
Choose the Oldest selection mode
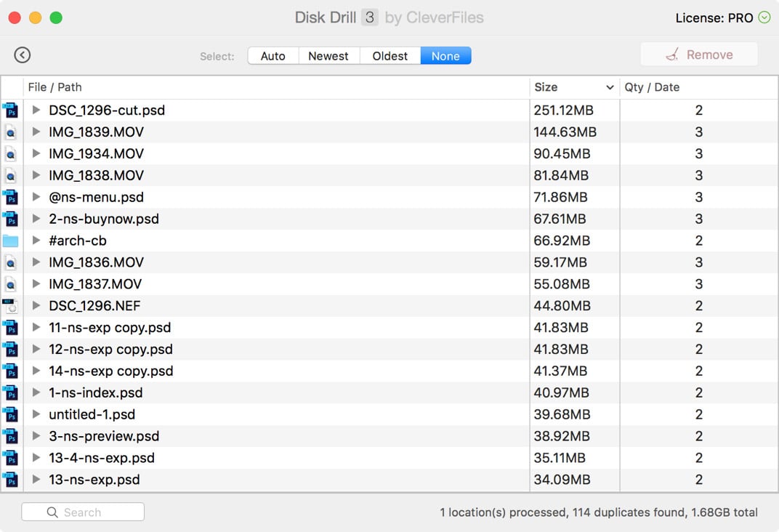click(390, 56)
